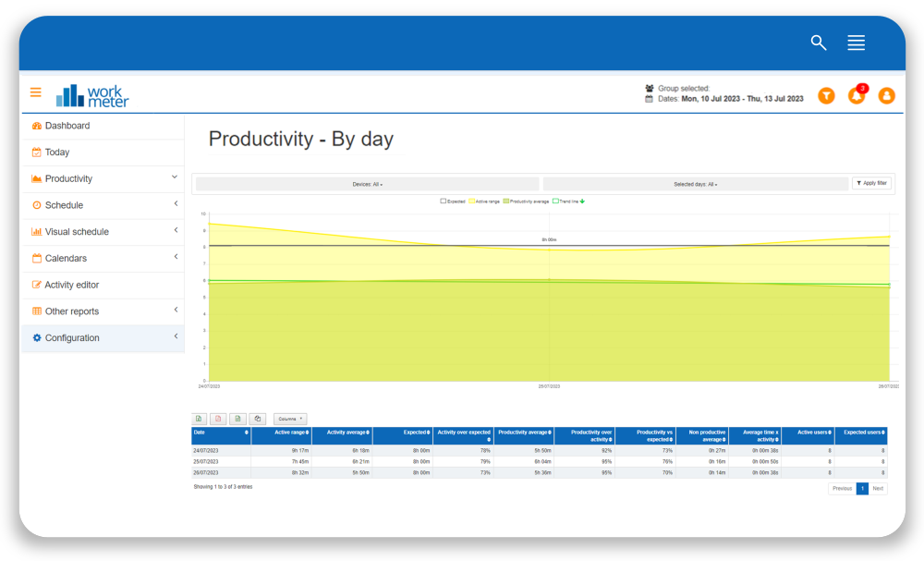Open the search icon in the blue header
Screen dimensions: 924x561
tap(818, 43)
